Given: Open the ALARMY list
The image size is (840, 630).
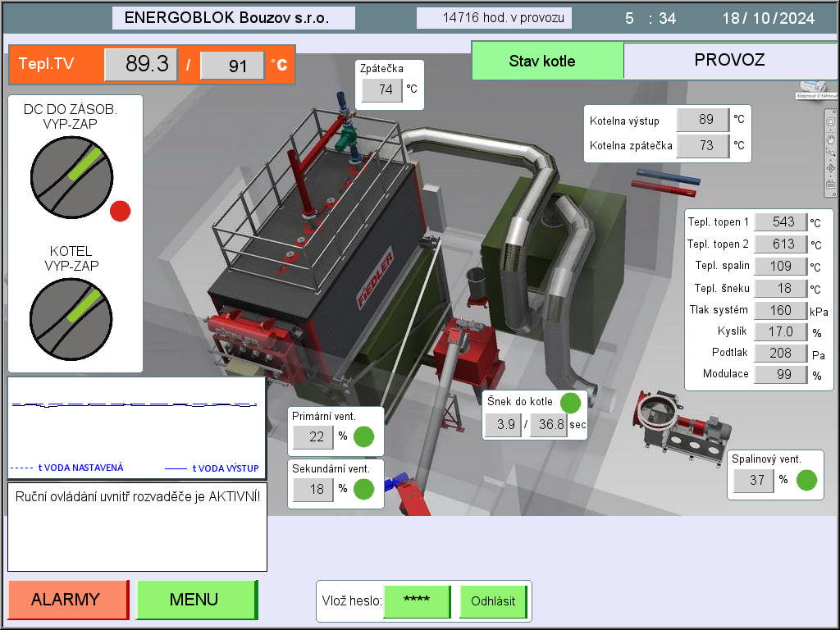Looking at the screenshot, I should (67, 600).
